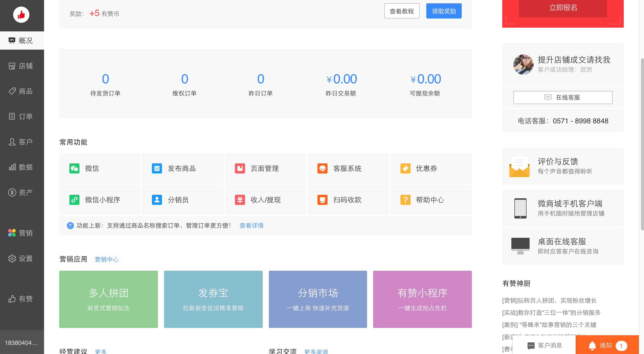Click the 桌面在线客服 monitor icon
The image size is (644, 354).
point(520,246)
